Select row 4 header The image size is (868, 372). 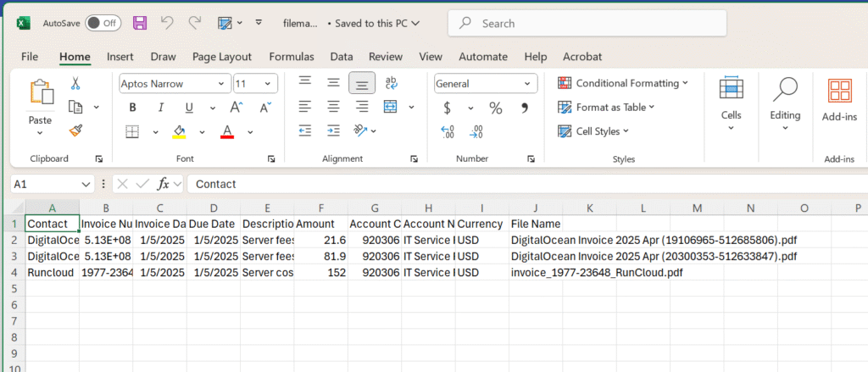coord(15,272)
